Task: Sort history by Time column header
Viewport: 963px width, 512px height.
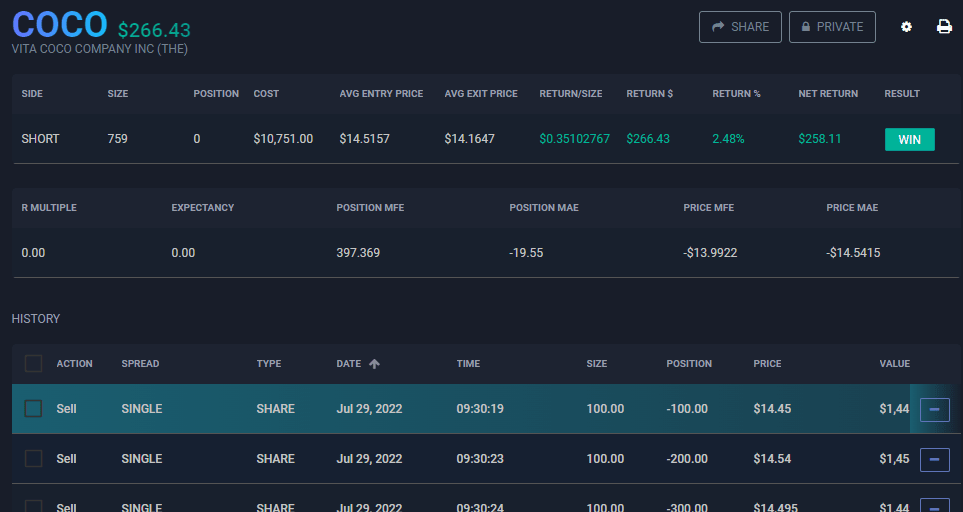Action: 469,364
